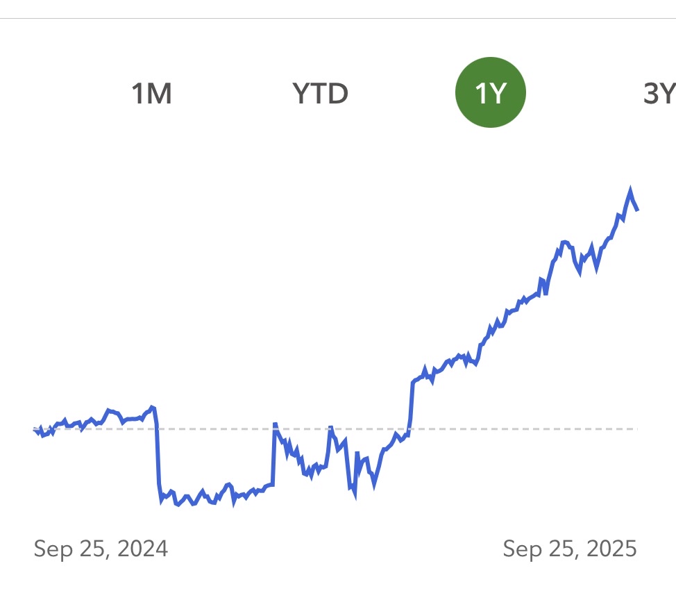676x616 pixels.
Task: Click the first spike touching the dashed baseline
Action: coord(275,424)
